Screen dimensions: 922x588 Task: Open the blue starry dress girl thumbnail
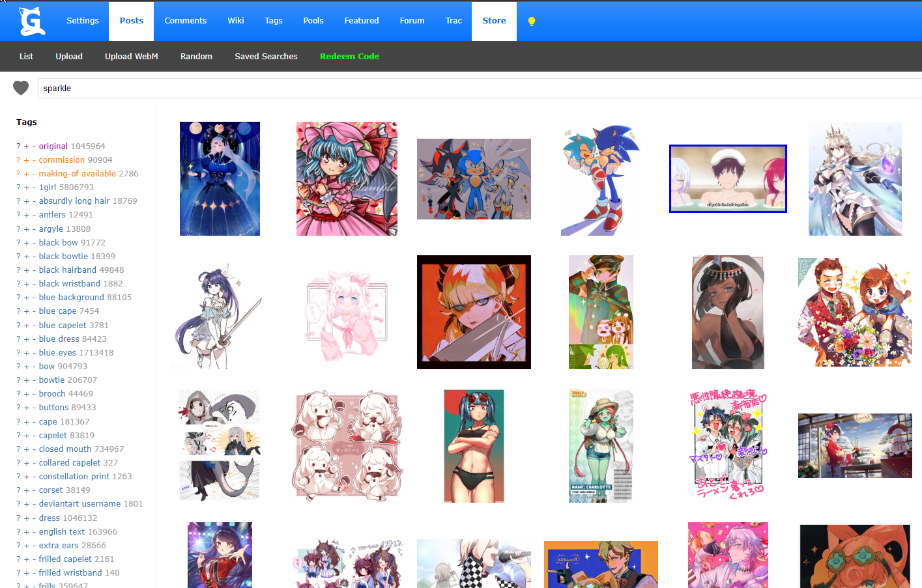(220, 178)
